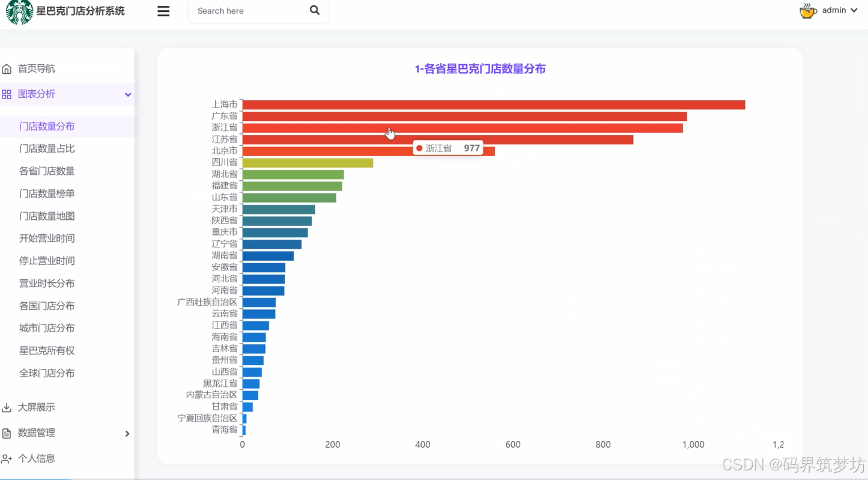The image size is (868, 480).
Task: Click the 宁夏回族自治区 axis label
Action: tap(207, 418)
